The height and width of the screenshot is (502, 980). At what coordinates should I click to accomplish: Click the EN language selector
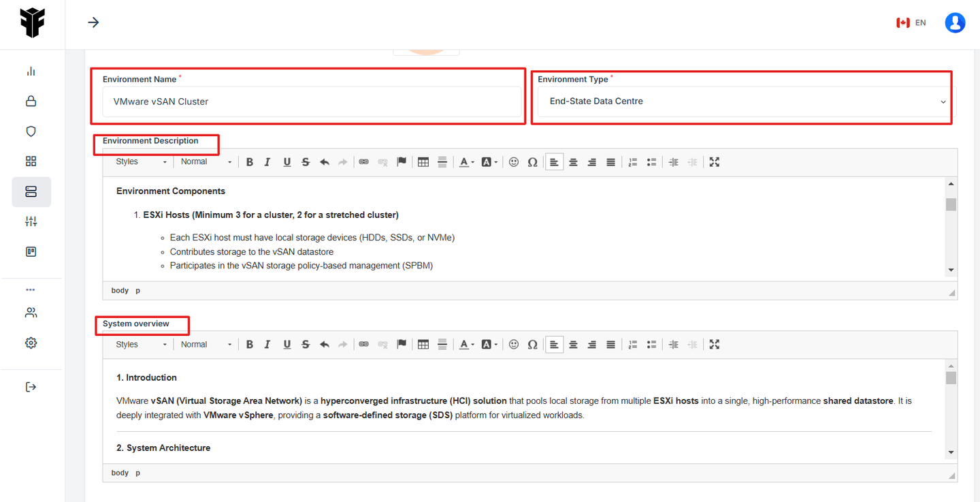pyautogui.click(x=911, y=22)
